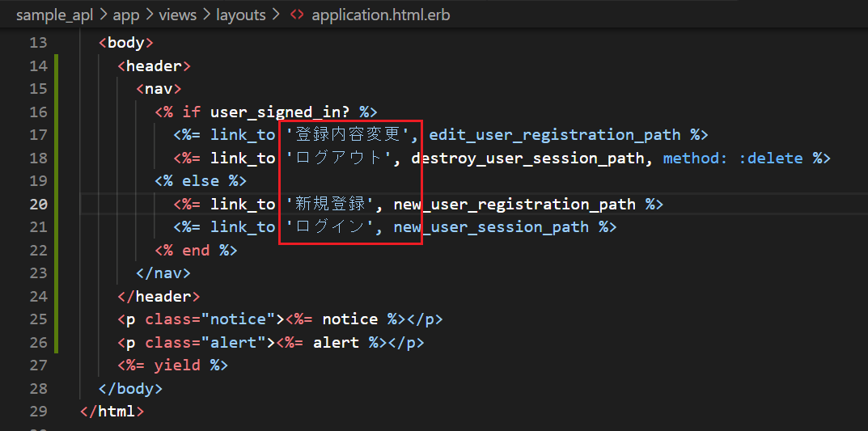Click the closing html tag
This screenshot has height=431, width=868.
coord(112,412)
